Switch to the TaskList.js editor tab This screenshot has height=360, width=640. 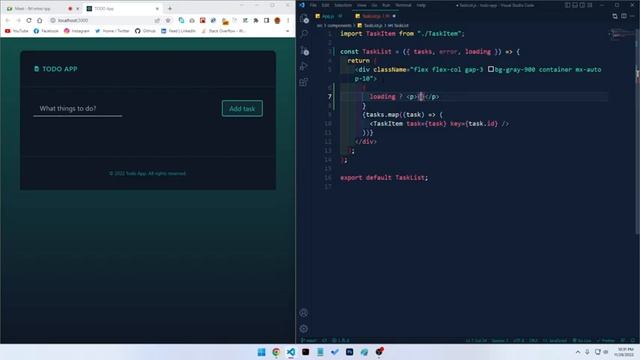[x=375, y=16]
